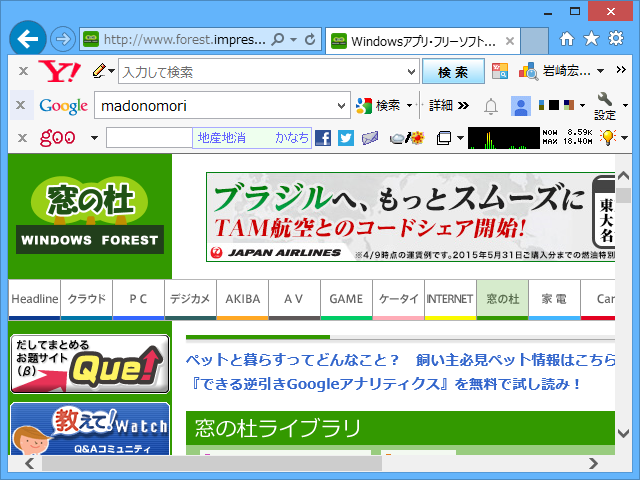The height and width of the screenshot is (480, 640).
Task: Open the Google color squares dropdown
Action: [x=582, y=105]
